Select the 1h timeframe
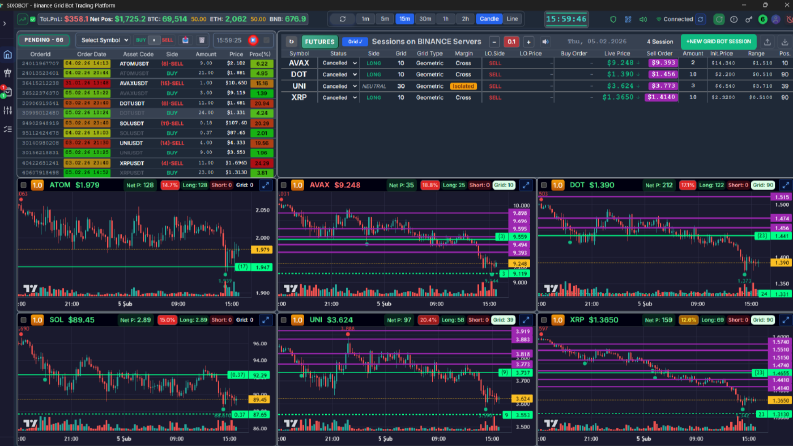Screen dimensions: 793x446 (x=446, y=19)
